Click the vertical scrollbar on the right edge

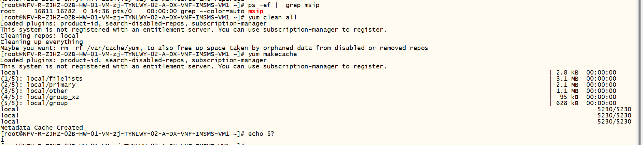coord(641,72)
